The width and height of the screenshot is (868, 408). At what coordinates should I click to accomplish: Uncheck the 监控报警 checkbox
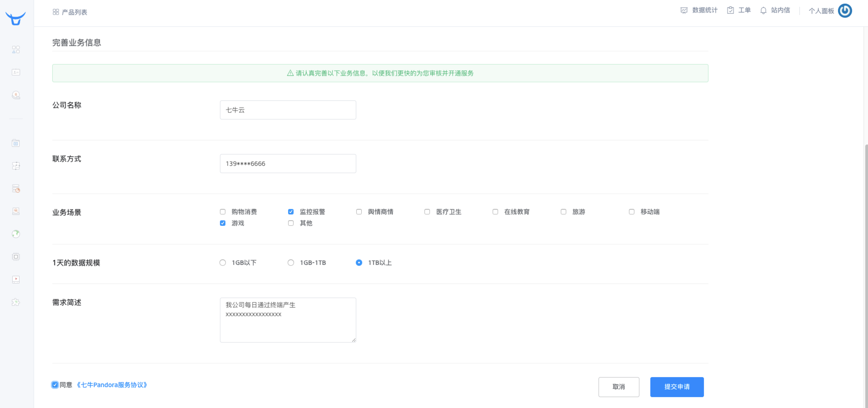point(291,211)
